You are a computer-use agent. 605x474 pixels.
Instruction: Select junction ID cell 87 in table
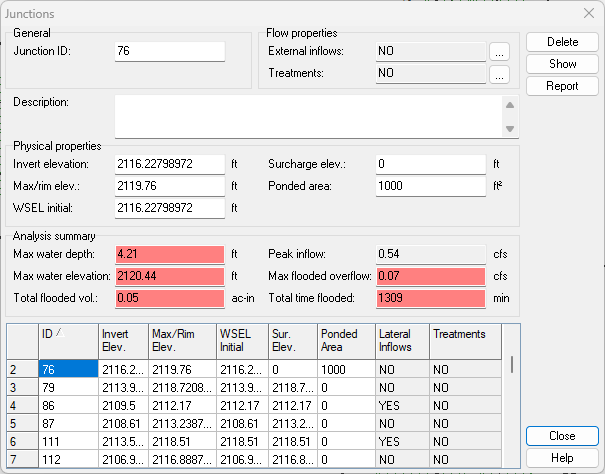pos(68,423)
